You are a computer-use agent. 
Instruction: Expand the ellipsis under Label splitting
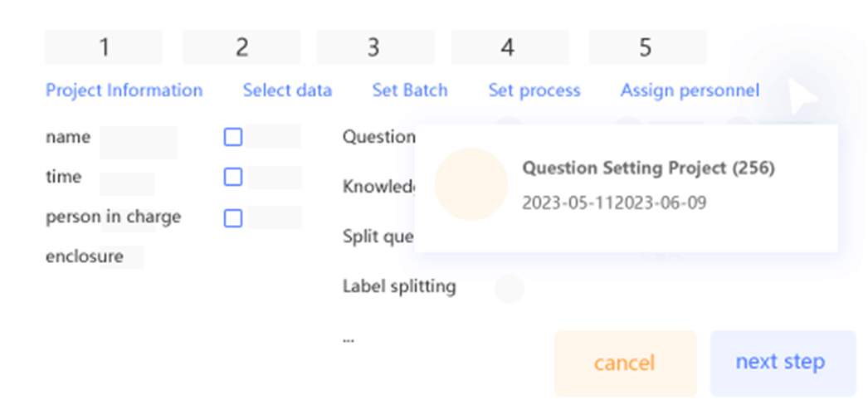(349, 339)
